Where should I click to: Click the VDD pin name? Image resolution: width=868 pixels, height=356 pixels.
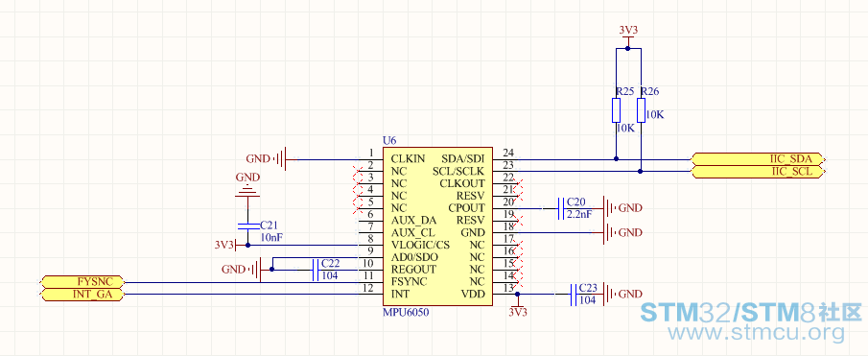point(473,294)
